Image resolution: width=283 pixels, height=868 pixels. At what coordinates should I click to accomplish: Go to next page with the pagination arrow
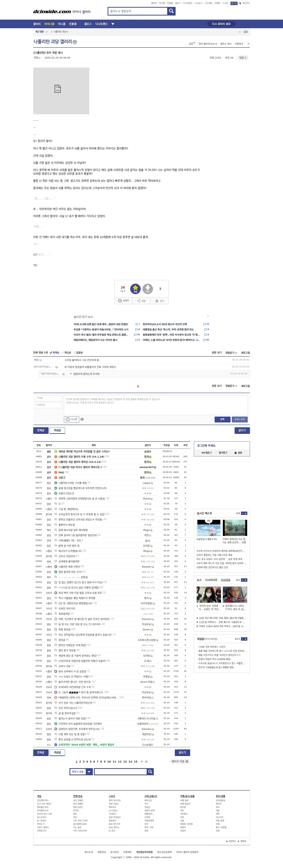pyautogui.click(x=142, y=761)
